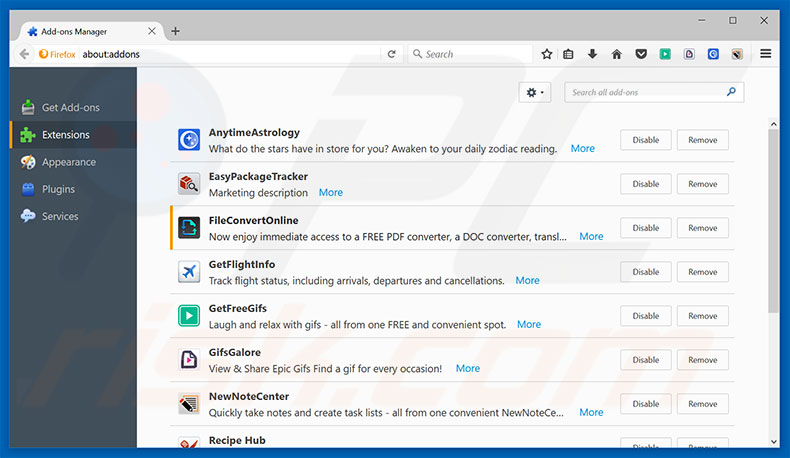This screenshot has height=458, width=790.
Task: Click the GetFreeGifs extension icon
Action: pos(189,315)
